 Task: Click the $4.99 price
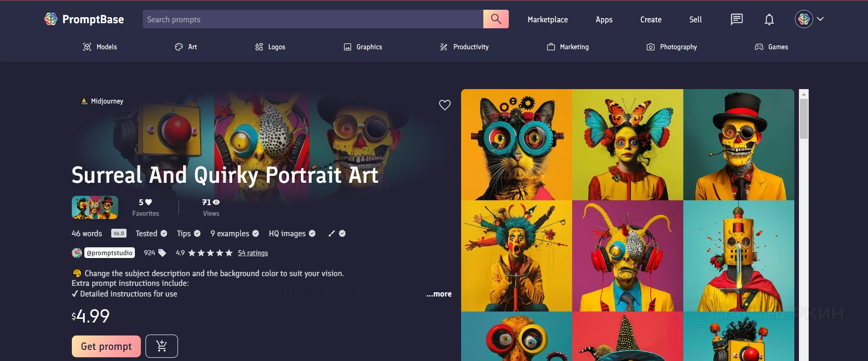(91, 316)
